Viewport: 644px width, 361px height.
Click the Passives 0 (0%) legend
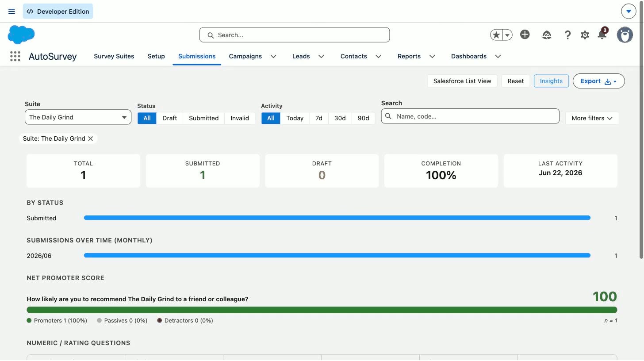[122, 320]
